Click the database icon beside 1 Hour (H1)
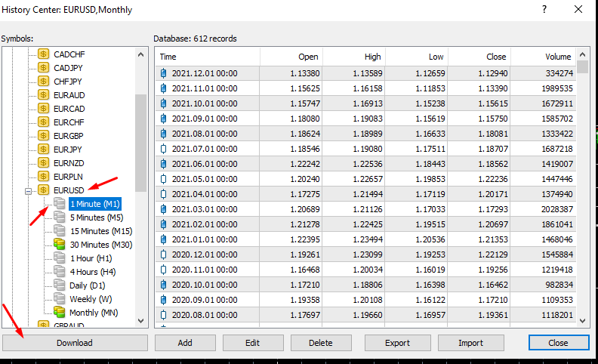Screen dimensions: 598x364 pos(59,258)
